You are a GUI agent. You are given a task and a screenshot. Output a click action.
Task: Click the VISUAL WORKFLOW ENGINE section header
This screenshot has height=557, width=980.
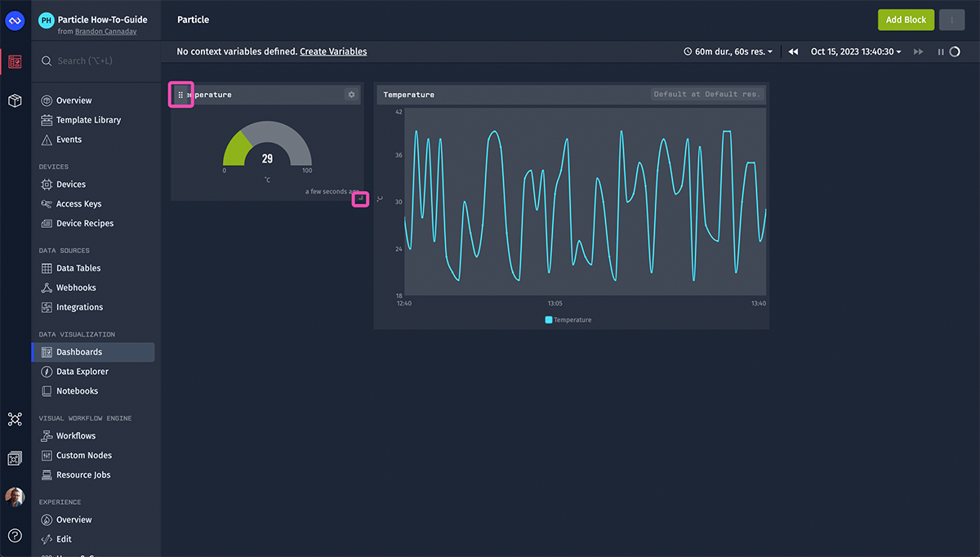pyautogui.click(x=85, y=419)
